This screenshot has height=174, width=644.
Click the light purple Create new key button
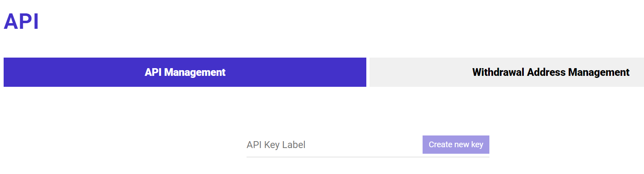(x=456, y=144)
